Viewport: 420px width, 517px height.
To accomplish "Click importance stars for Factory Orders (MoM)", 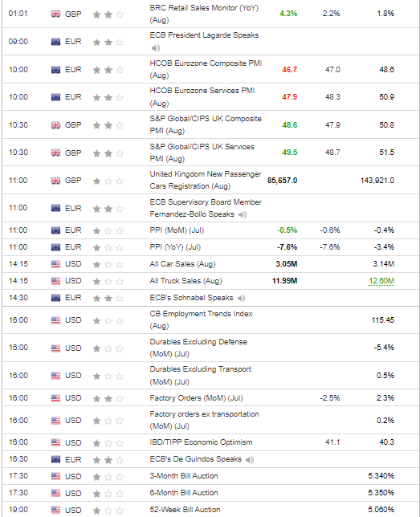I will pos(108,399).
